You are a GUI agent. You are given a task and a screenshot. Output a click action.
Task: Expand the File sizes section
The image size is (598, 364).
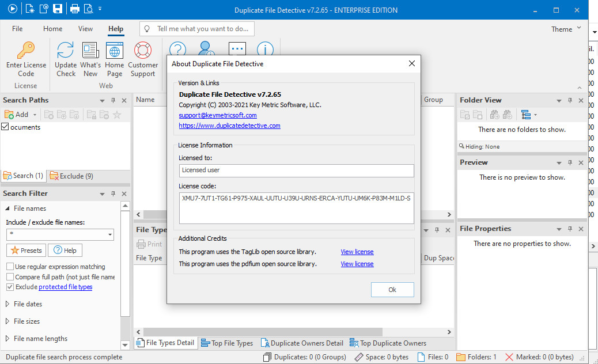click(x=7, y=321)
